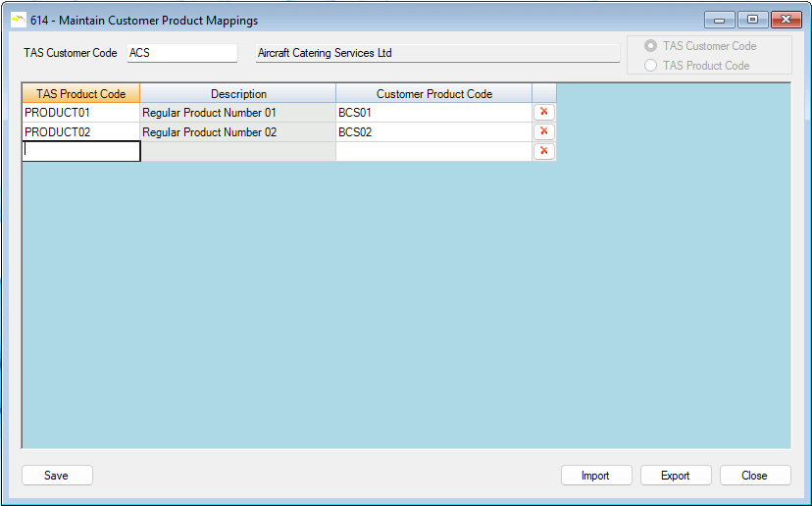Click the Description column header
The height and width of the screenshot is (506, 812).
pyautogui.click(x=238, y=94)
